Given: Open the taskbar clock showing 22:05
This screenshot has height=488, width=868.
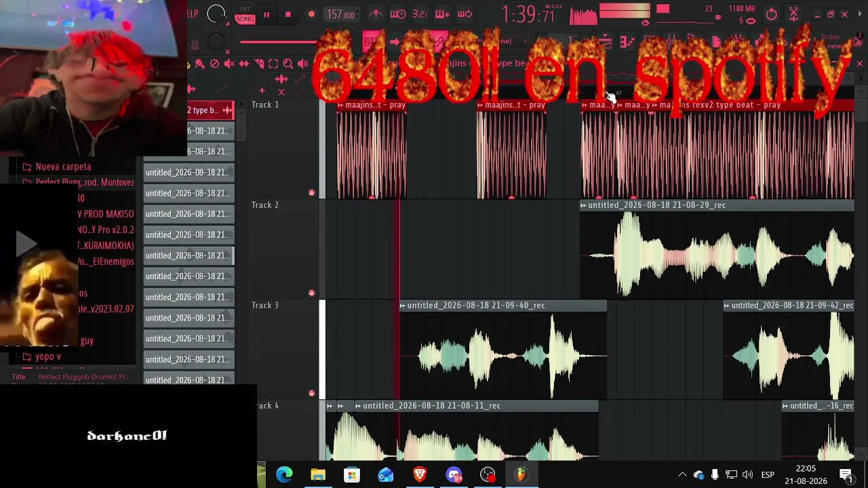Looking at the screenshot, I should pyautogui.click(x=806, y=474).
